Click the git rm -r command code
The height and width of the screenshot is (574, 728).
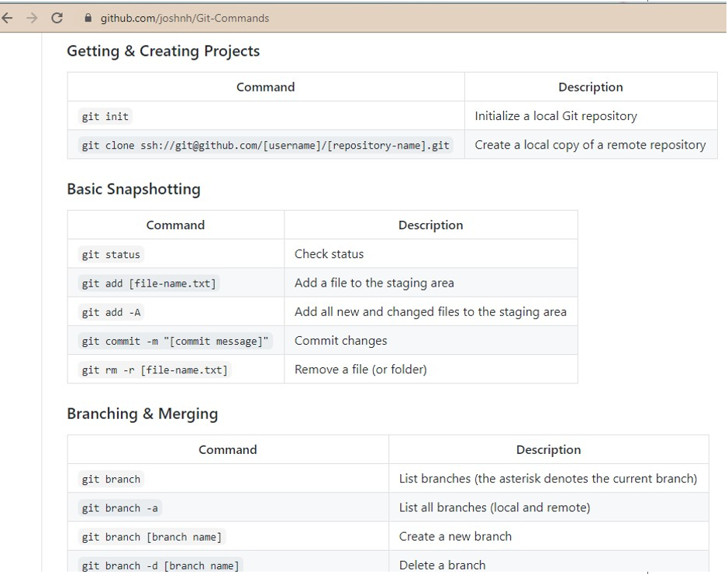coord(154,370)
